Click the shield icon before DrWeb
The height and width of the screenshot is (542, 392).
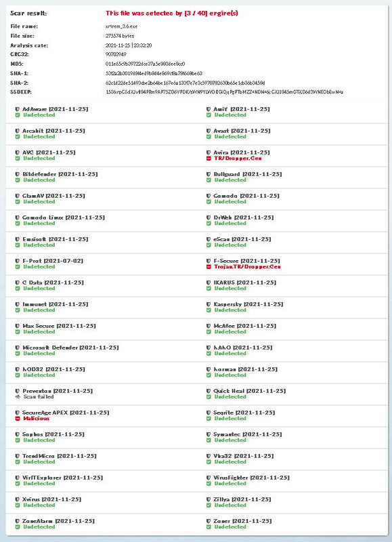tap(209, 217)
